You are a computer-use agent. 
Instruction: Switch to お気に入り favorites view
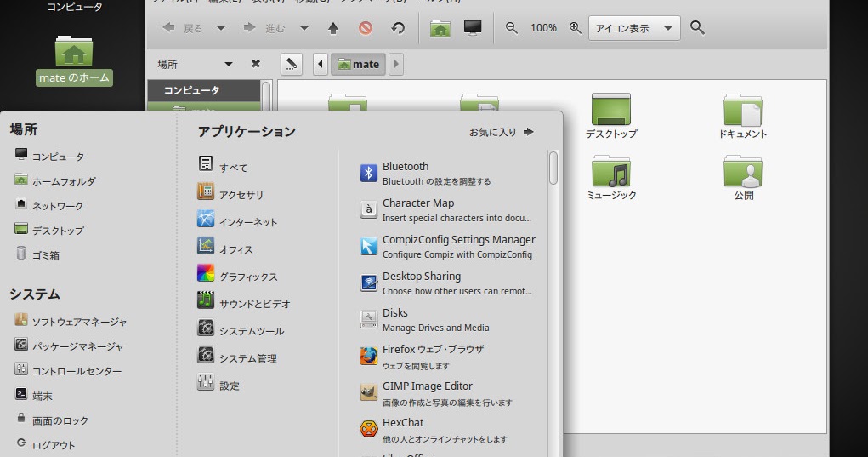point(502,132)
